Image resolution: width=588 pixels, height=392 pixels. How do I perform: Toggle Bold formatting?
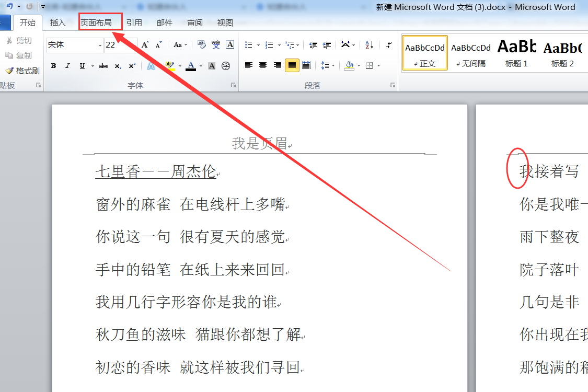54,66
